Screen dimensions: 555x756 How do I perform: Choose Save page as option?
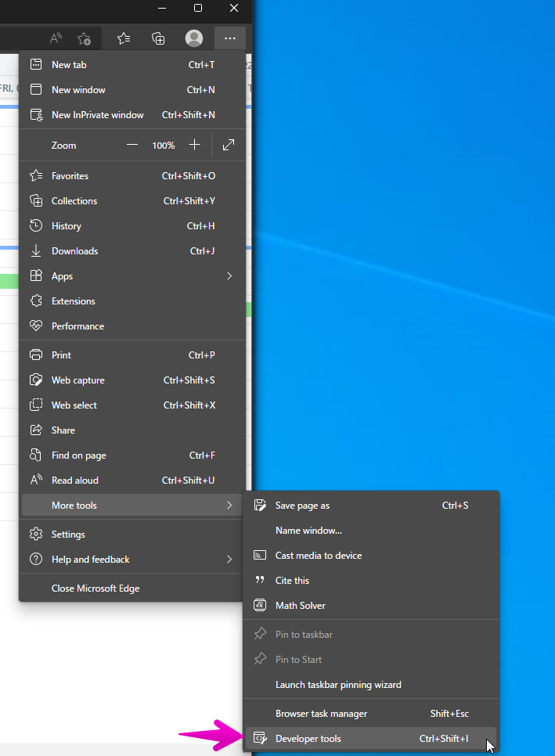pos(302,506)
